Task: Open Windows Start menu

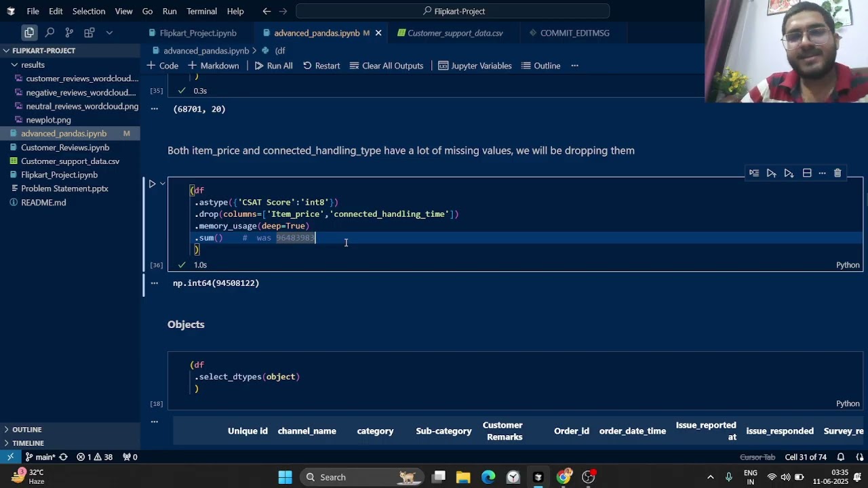Action: [285, 477]
